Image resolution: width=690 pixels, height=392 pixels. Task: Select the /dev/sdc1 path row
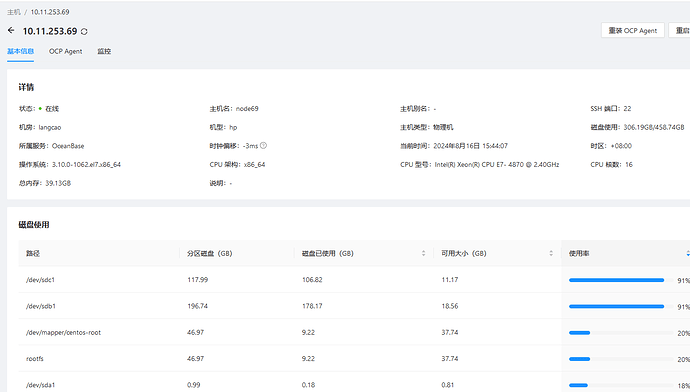pos(354,280)
